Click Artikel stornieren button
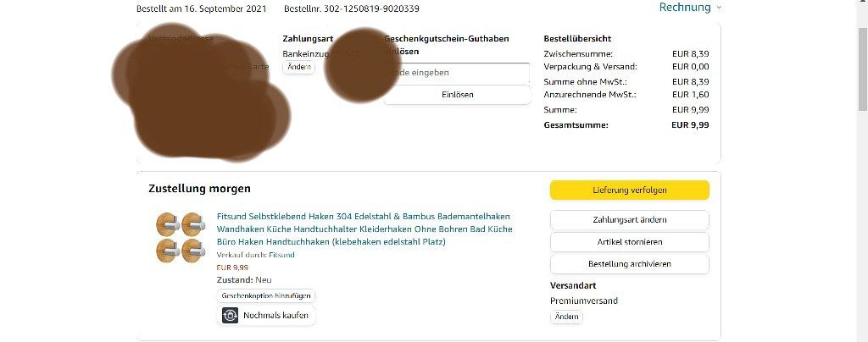 click(x=630, y=242)
